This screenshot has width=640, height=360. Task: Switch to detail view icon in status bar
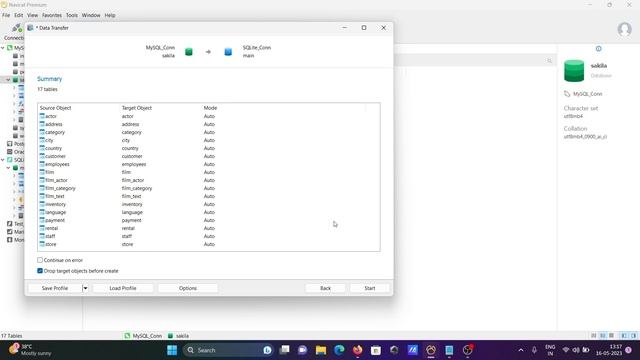tap(602, 336)
